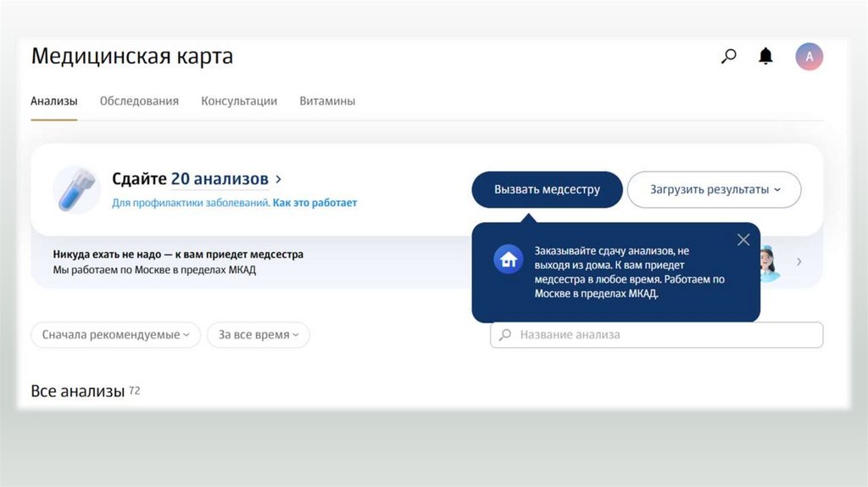The height and width of the screenshot is (487, 868).
Task: Click the tooltip text about ordering analyses
Action: click(x=630, y=272)
